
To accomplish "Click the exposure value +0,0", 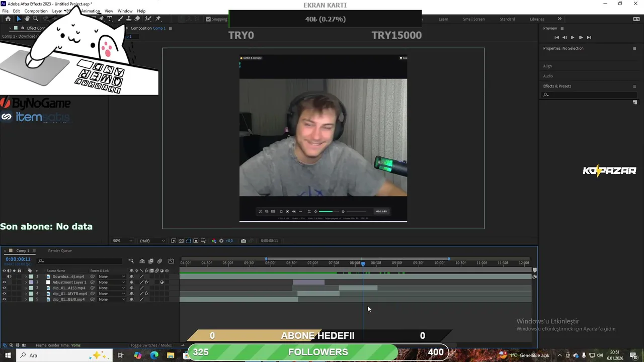I will click(229, 241).
